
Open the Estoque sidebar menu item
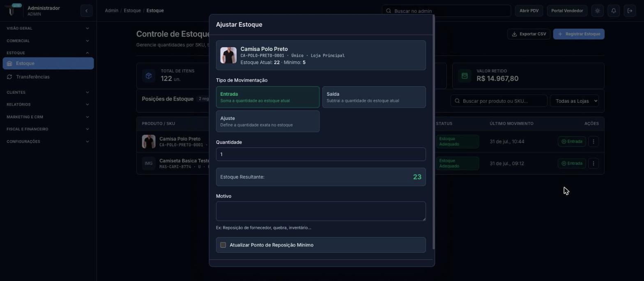(48, 63)
